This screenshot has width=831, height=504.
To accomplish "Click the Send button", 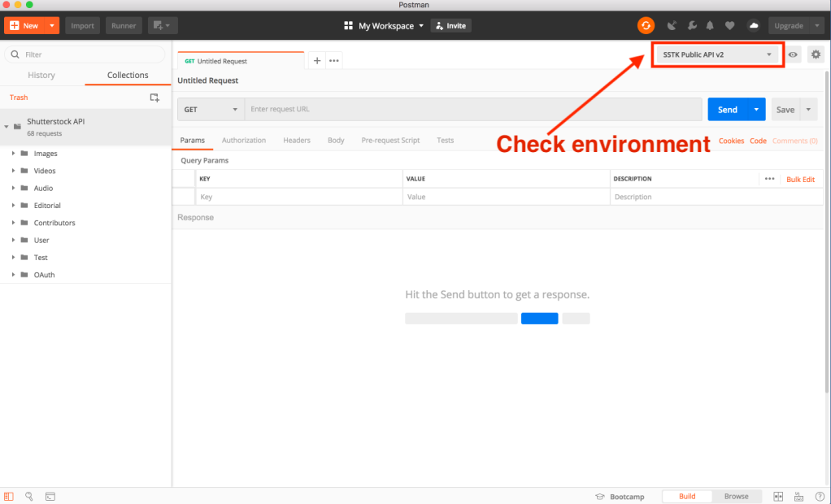I will point(728,109).
